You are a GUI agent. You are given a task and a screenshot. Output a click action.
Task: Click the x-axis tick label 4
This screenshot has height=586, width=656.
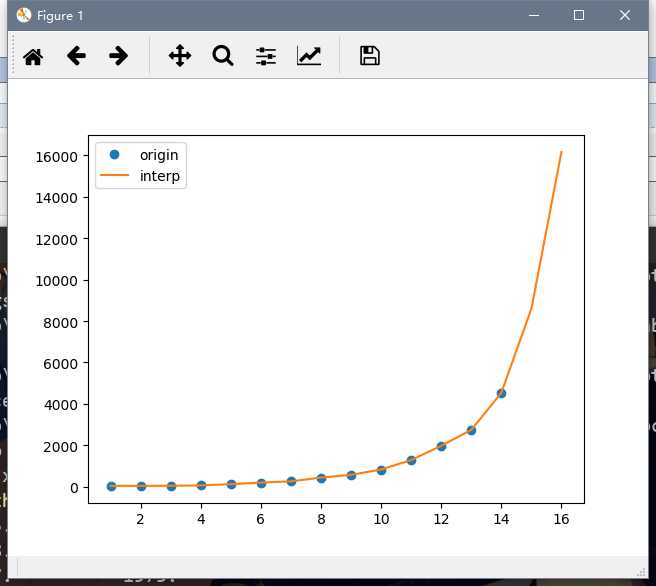(201, 519)
